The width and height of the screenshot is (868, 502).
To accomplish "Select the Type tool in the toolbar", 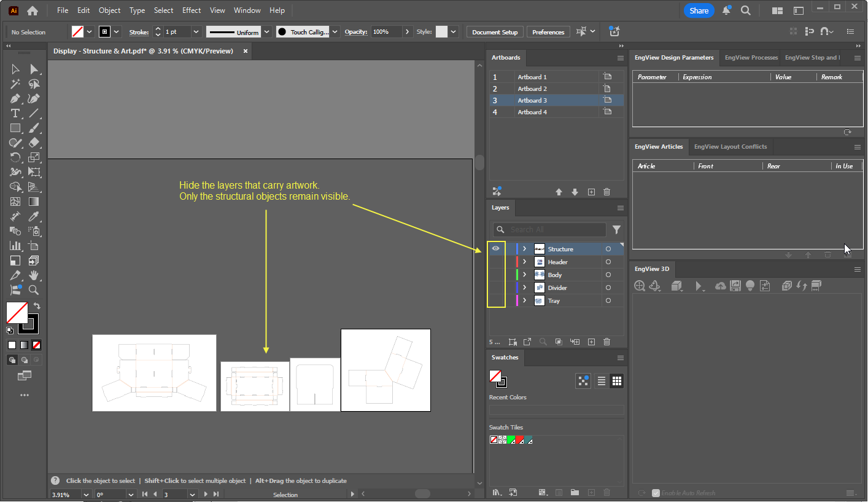I will [15, 113].
